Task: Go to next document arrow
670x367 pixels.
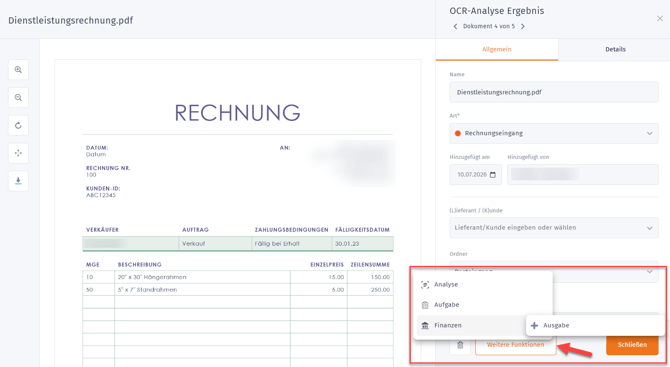Action: pyautogui.click(x=523, y=26)
